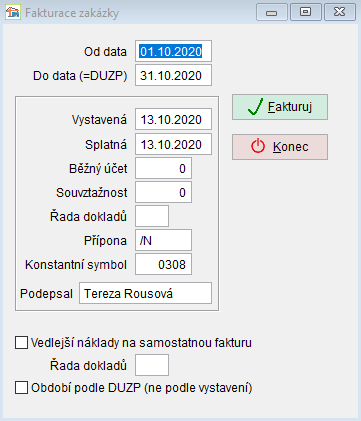Click the Splatná date field
The image size is (361, 421).
coord(173,144)
